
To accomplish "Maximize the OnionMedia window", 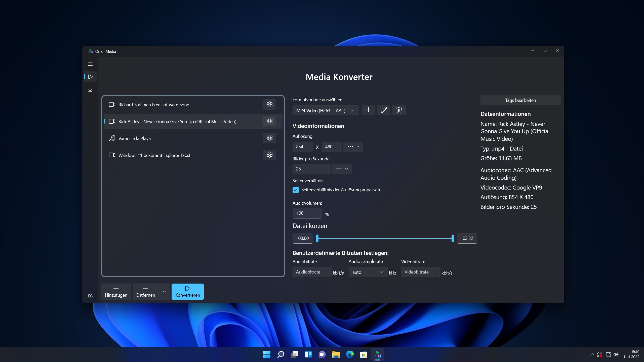I will [x=545, y=51].
